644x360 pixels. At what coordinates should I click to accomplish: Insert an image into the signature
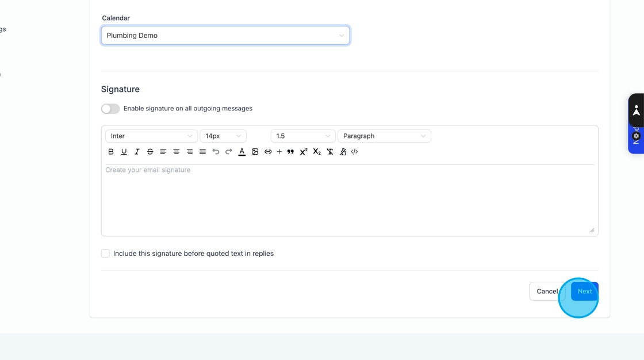(x=255, y=152)
